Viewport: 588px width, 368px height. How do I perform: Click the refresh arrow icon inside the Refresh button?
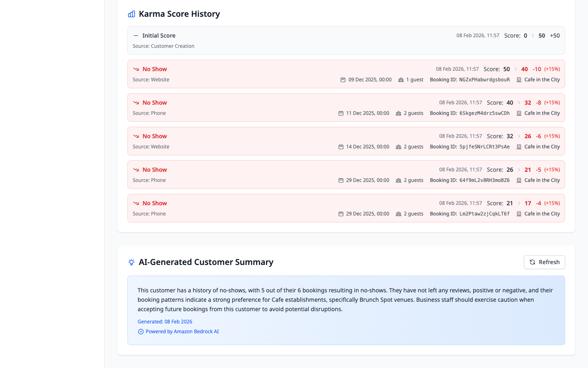(x=532, y=262)
